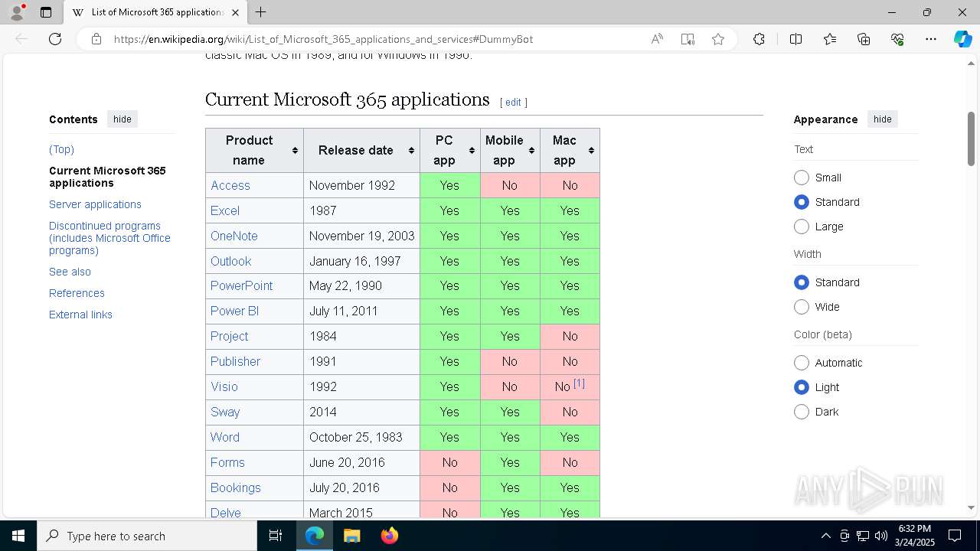Enter Immersive Reader icon
Screen dimensions: 980x551
(x=688, y=39)
